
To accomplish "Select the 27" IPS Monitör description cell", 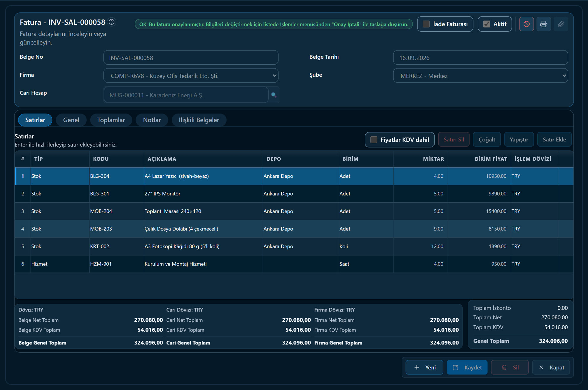I will [x=203, y=194].
